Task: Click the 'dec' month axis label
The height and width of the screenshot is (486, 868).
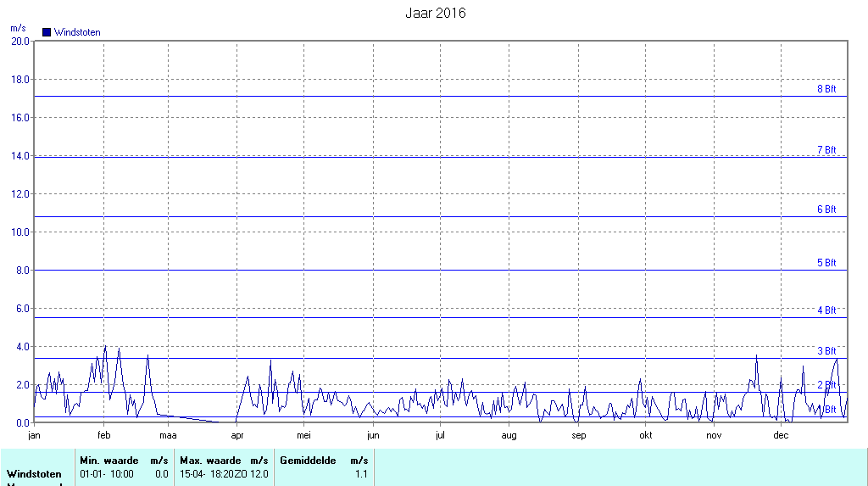Action: (781, 436)
